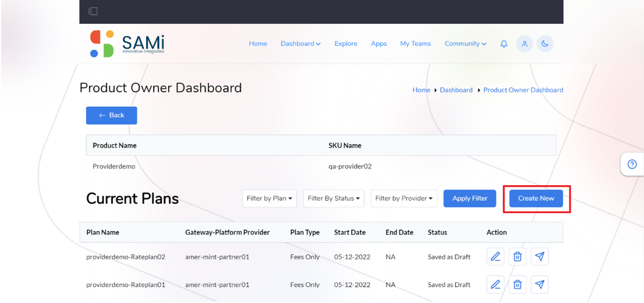This screenshot has height=303, width=644.
Task: Open Apps in navigation
Action: [x=379, y=43]
